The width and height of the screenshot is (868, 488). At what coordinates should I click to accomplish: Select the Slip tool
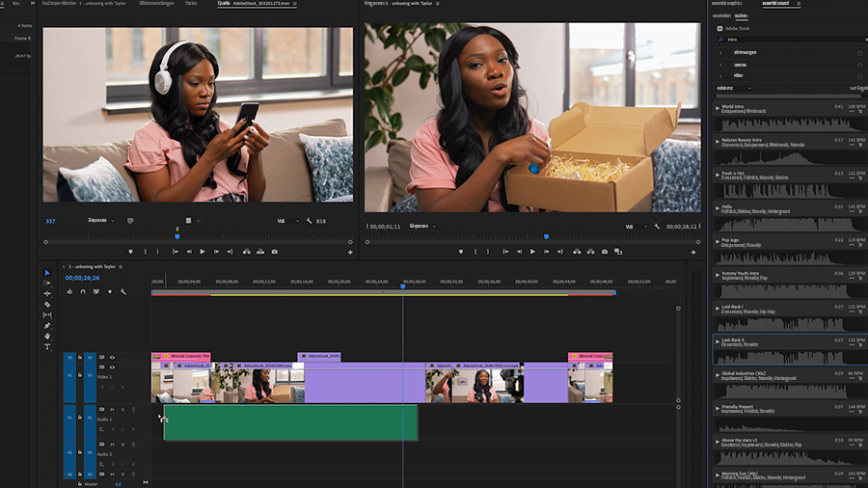47,314
